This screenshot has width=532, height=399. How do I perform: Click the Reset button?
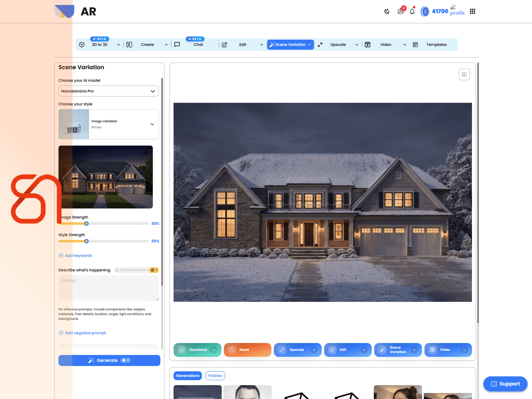247,350
